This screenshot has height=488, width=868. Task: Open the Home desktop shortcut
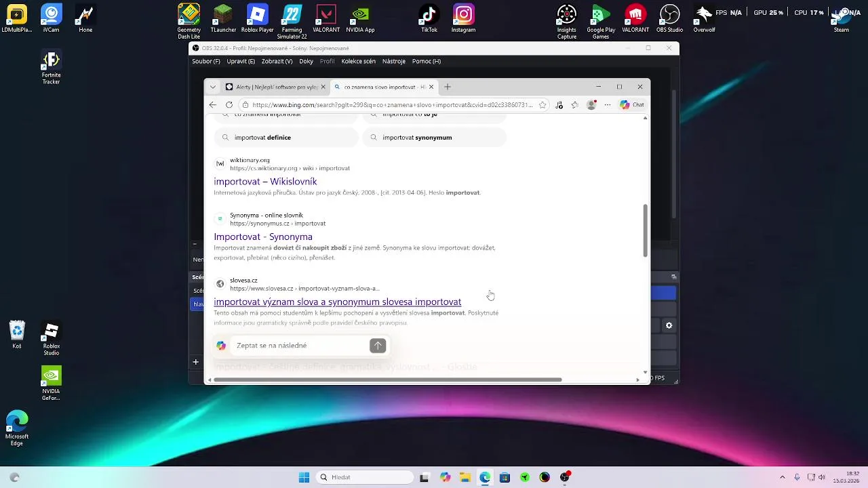pyautogui.click(x=85, y=18)
